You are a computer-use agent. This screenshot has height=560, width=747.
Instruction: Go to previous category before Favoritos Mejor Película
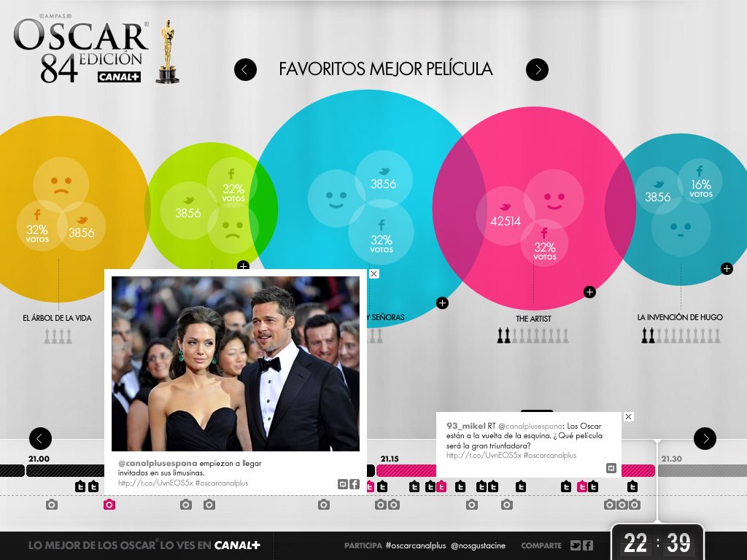(x=245, y=69)
